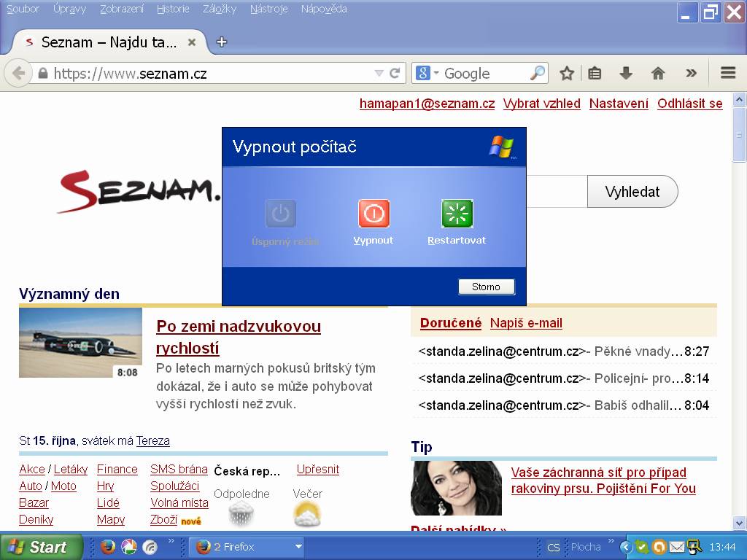Open the Zobrazení menu
Viewport: 747px width, 560px height.
pos(122,9)
